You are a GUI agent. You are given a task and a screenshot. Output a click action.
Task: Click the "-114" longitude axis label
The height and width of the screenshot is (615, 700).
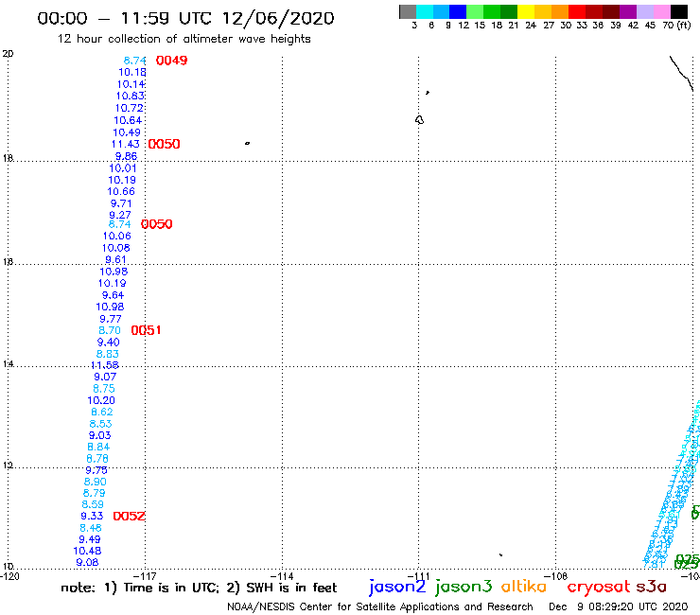tap(282, 576)
